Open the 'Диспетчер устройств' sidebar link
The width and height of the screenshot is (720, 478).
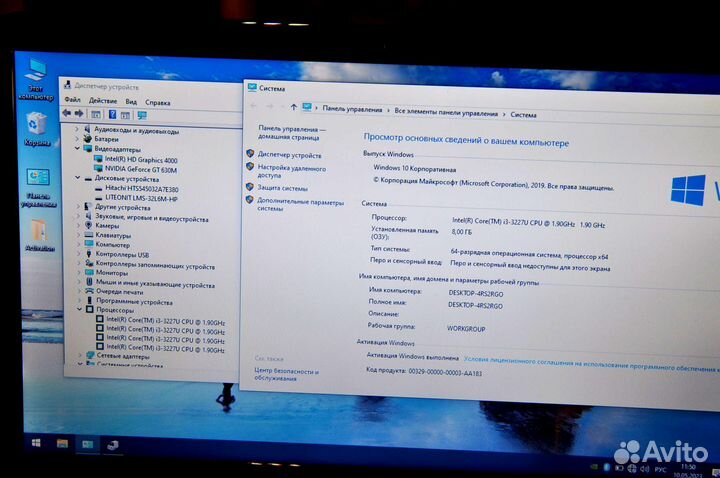(x=289, y=155)
